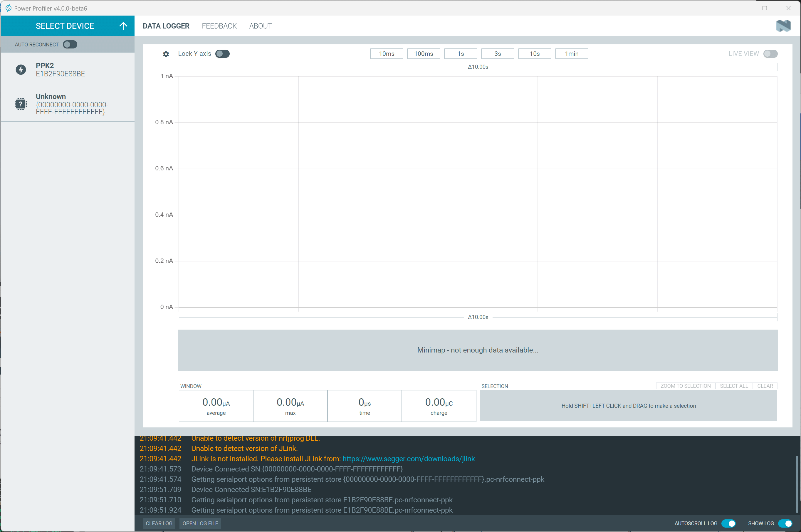The width and height of the screenshot is (801, 532).
Task: Click Open Log File button
Action: [200, 523]
